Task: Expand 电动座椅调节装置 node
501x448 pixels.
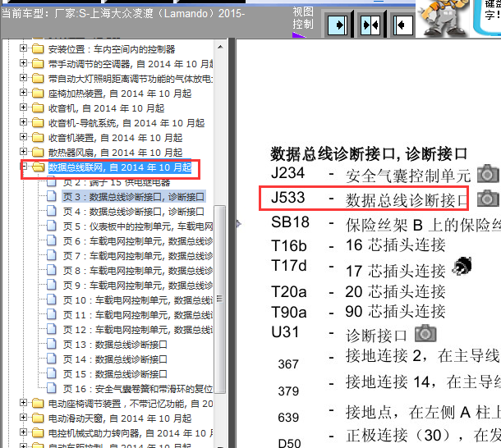Action: (23, 403)
